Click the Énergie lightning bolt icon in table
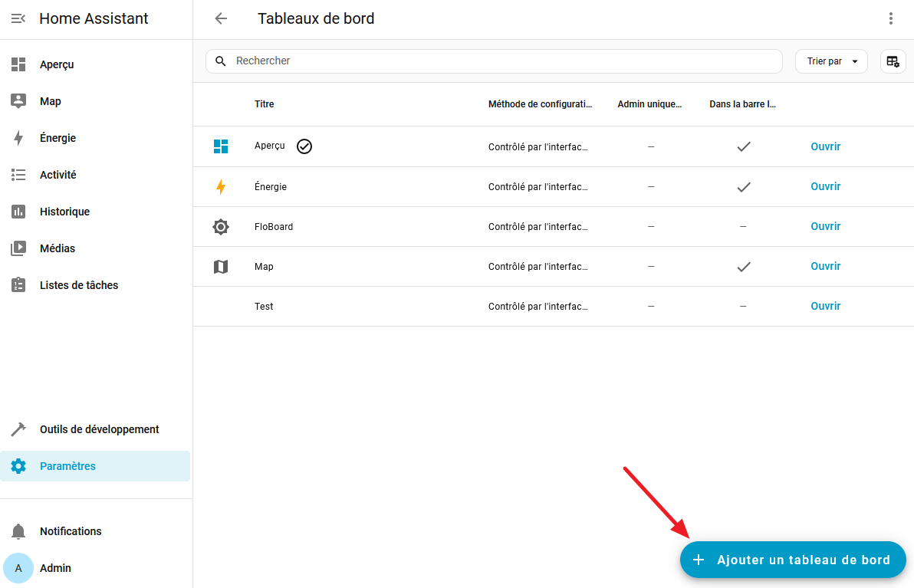Image resolution: width=914 pixels, height=588 pixels. [221, 187]
